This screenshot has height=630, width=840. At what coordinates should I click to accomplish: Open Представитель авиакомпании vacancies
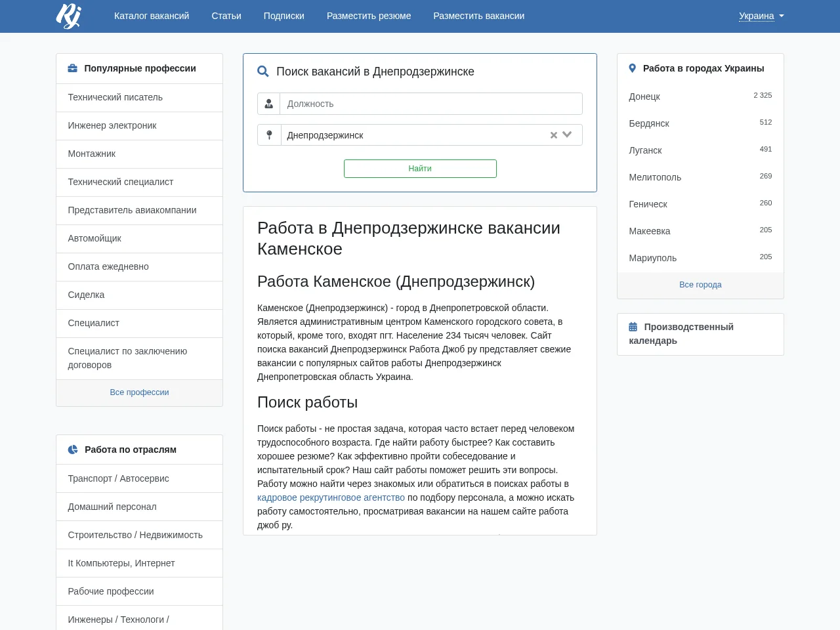[139, 210]
